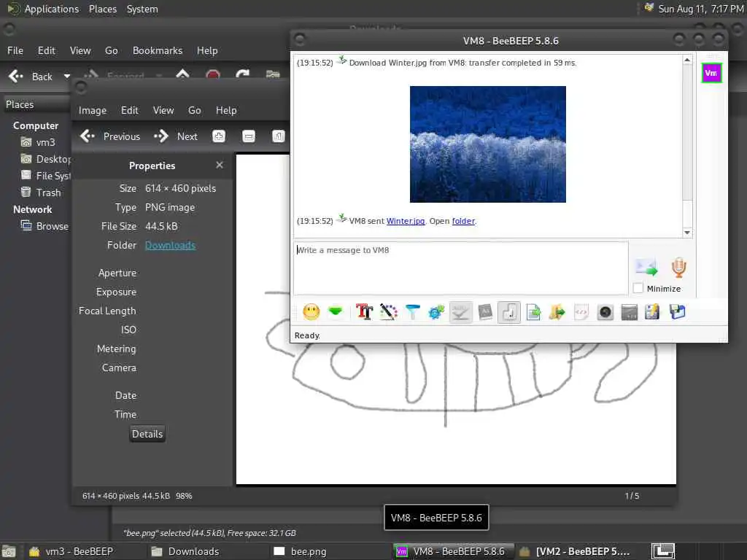Select Desktop in Places sidebar

pyautogui.click(x=45, y=159)
